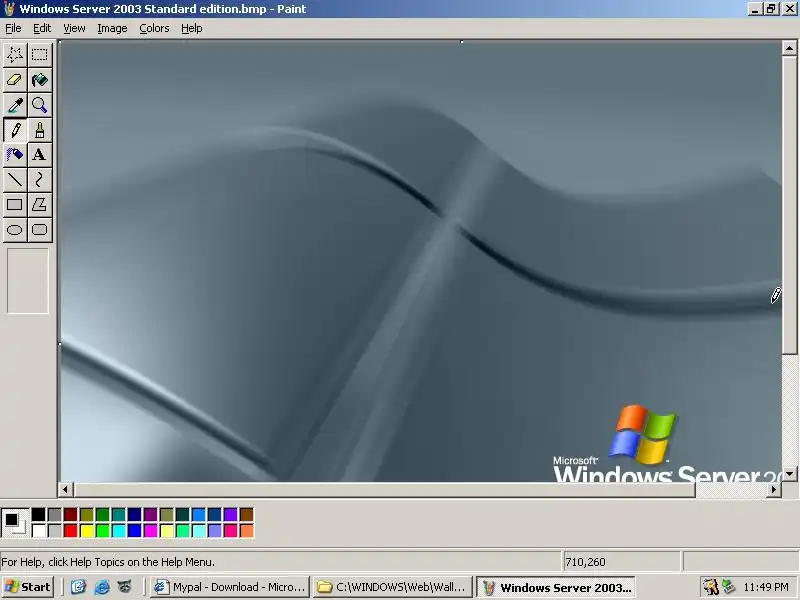Pick the Rectangle shape tool
The height and width of the screenshot is (600, 800).
coord(15,205)
